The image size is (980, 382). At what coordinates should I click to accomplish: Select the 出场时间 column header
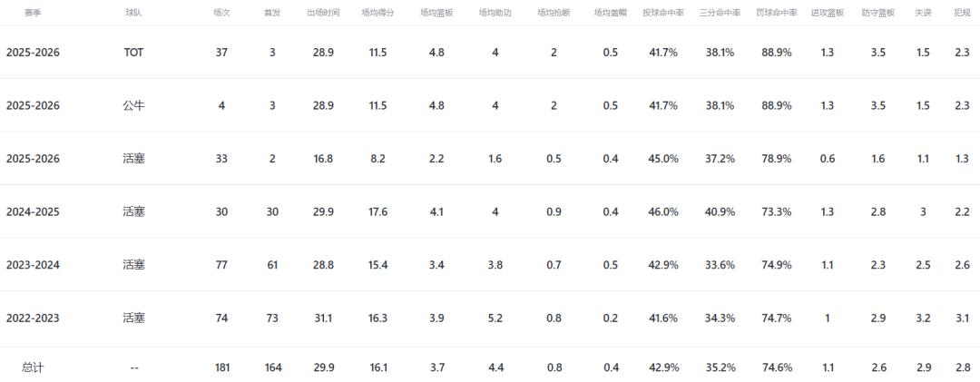pyautogui.click(x=323, y=14)
